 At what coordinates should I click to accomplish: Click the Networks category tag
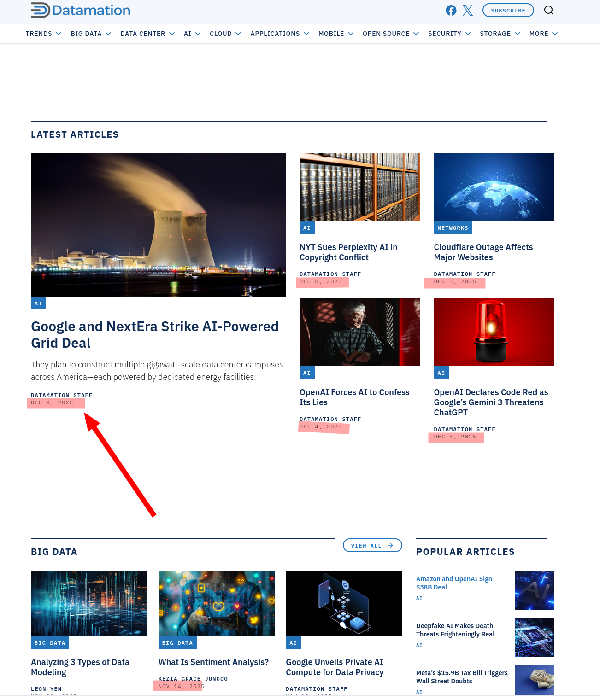click(x=453, y=228)
